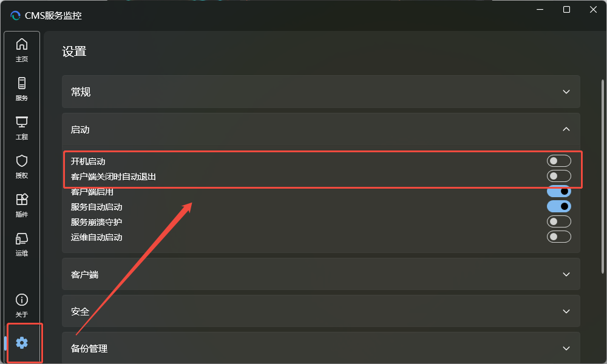Click the settings gear icon in sidebar
The image size is (607, 364).
(22, 343)
